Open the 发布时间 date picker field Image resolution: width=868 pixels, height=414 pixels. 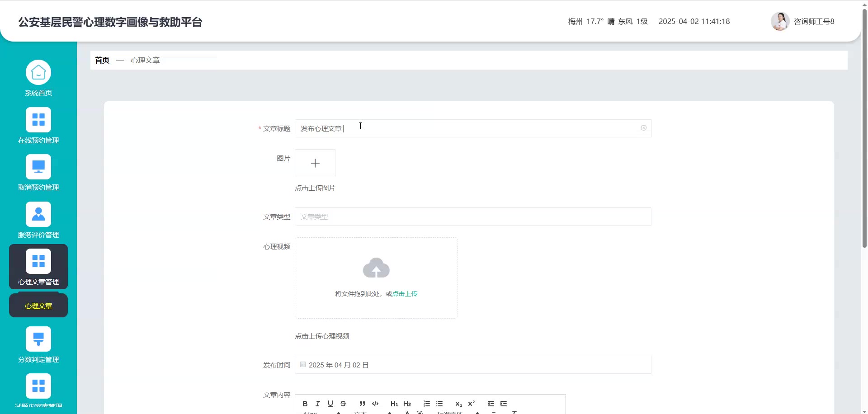[x=473, y=365]
